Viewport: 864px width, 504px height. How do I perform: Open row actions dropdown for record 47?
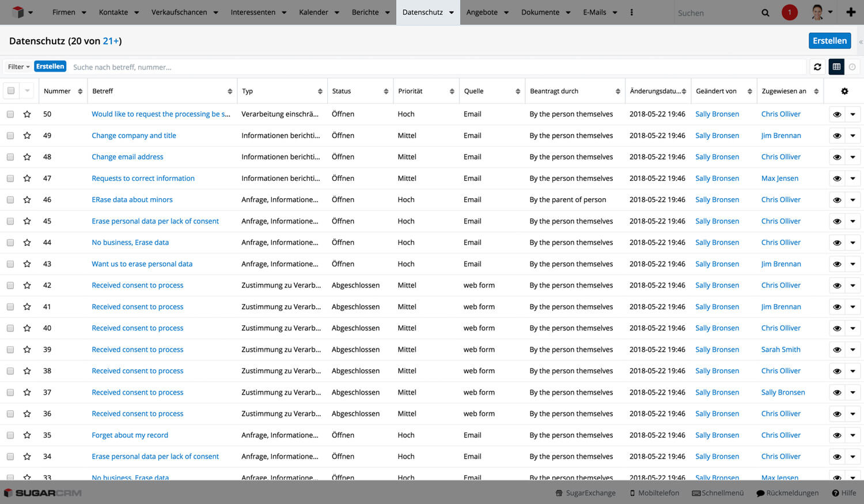pyautogui.click(x=852, y=179)
